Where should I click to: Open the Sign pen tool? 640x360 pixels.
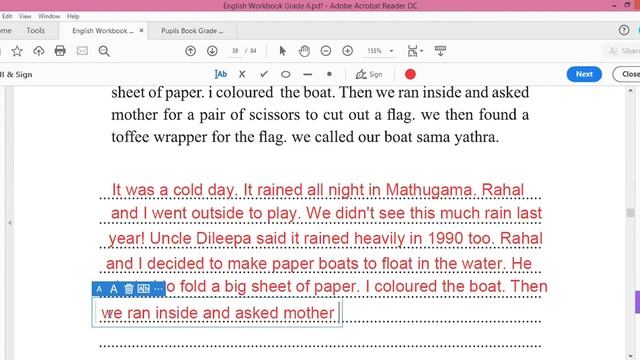click(369, 74)
